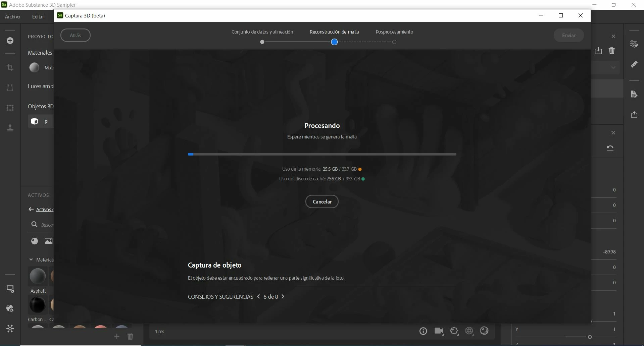Click the Objetos 3D section label
644x346 pixels.
click(41, 106)
